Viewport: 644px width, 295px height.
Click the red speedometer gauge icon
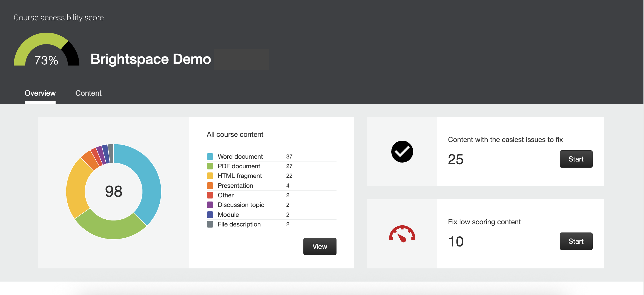[x=402, y=234]
